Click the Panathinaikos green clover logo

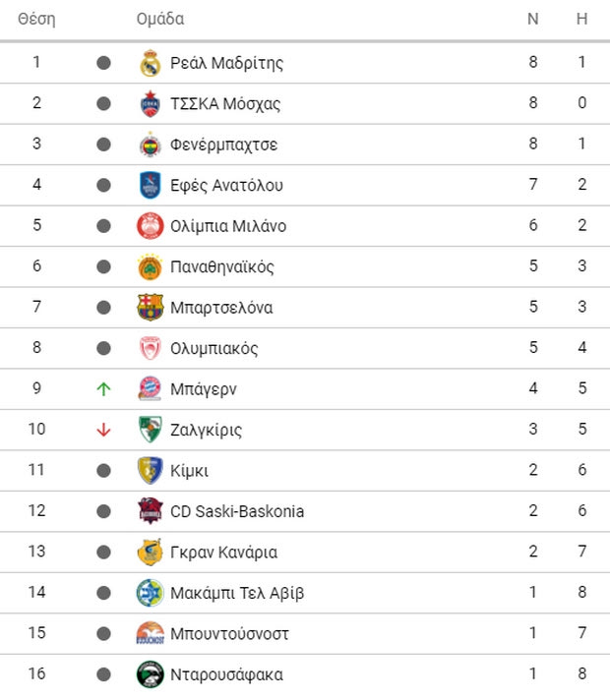pos(150,267)
